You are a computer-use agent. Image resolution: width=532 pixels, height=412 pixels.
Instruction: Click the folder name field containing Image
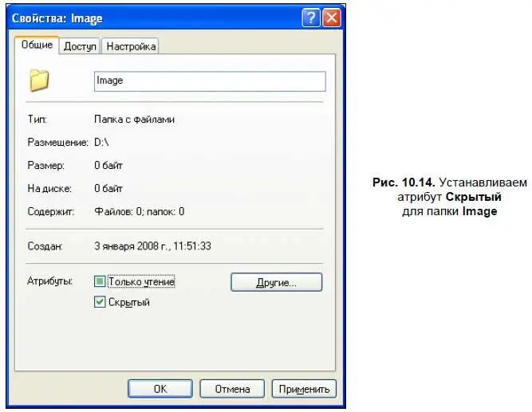210,81
